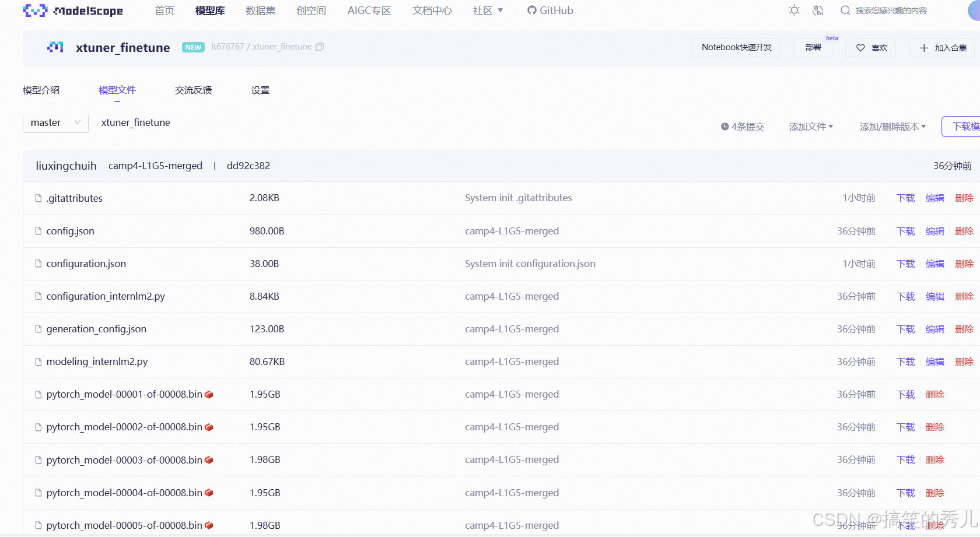
Task: Open the master branch selector
Action: pyautogui.click(x=55, y=122)
